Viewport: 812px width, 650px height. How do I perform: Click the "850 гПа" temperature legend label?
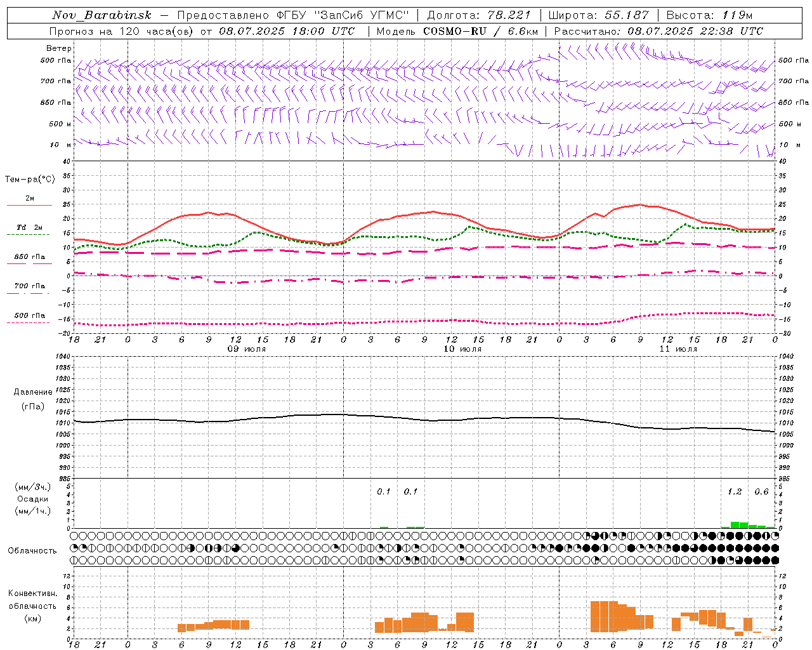30,257
